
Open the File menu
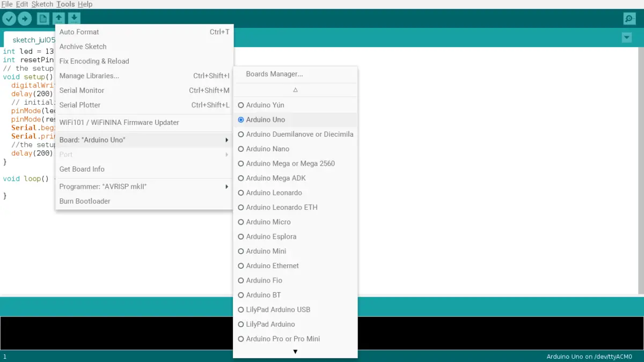7,4
